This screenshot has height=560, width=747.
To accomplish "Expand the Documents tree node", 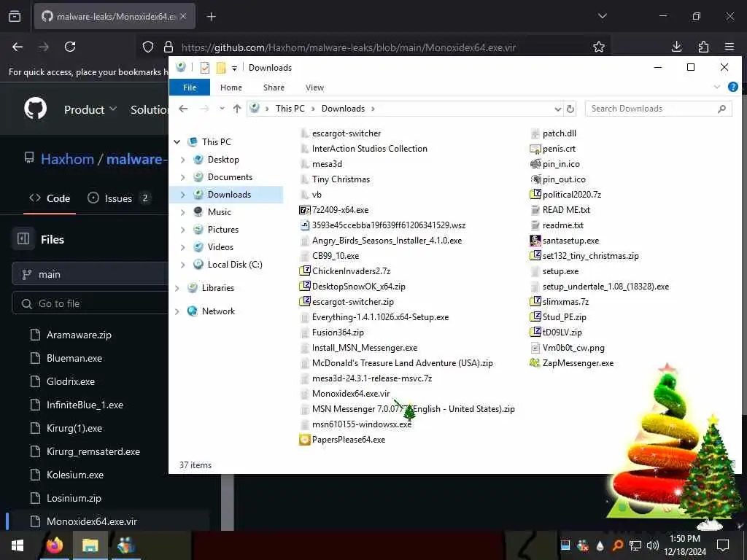I will tap(183, 177).
